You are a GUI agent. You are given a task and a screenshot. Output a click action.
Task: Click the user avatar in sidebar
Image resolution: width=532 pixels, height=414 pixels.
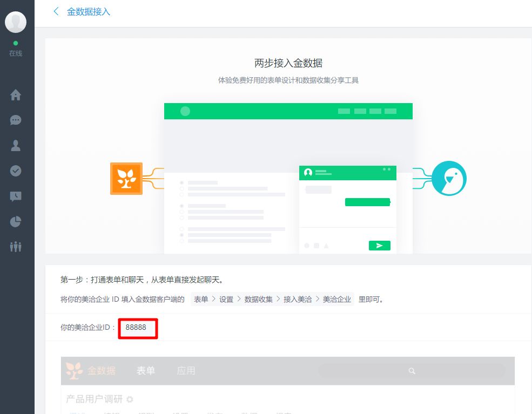coord(16,22)
